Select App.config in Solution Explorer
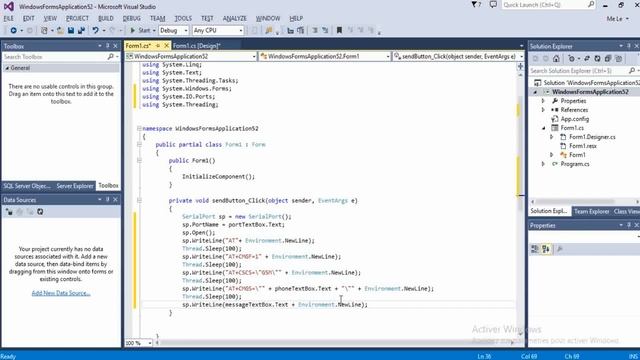Viewport: 640px width, 360px height. pos(574,119)
